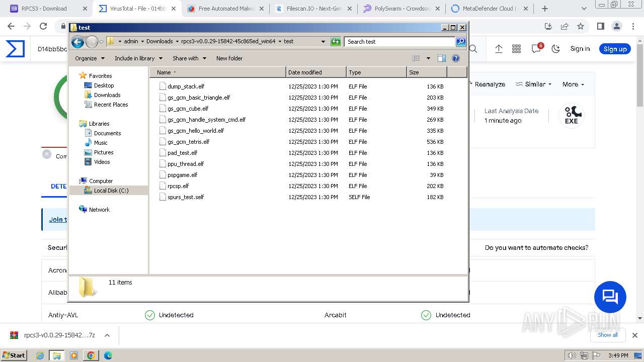This screenshot has width=644, height=362.
Task: Open Desktop in the Favorites list
Action: [104, 85]
